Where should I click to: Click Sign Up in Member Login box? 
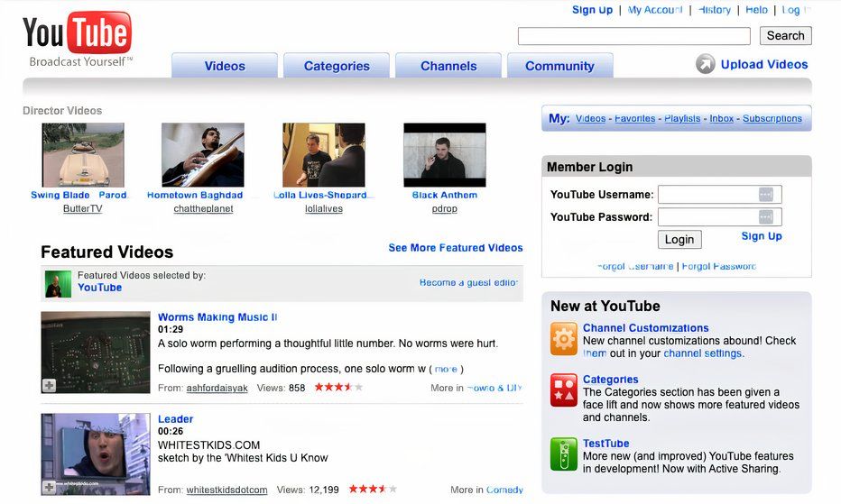(762, 236)
